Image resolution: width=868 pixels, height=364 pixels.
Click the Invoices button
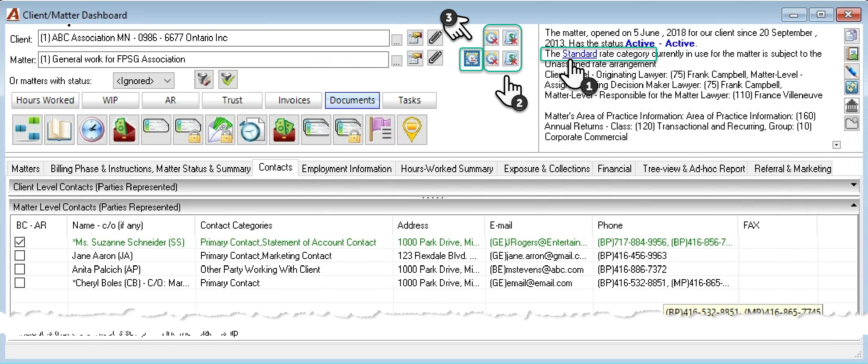[x=294, y=100]
